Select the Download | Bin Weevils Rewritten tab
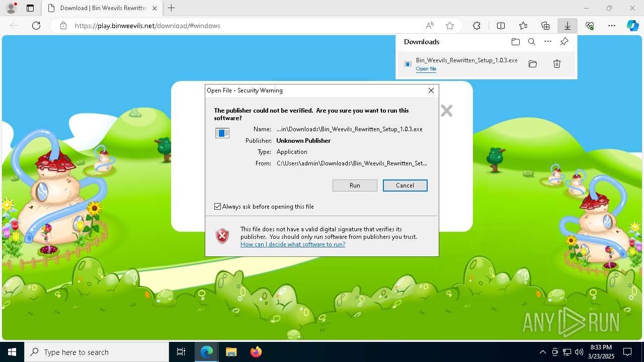644x362 pixels. point(102,8)
